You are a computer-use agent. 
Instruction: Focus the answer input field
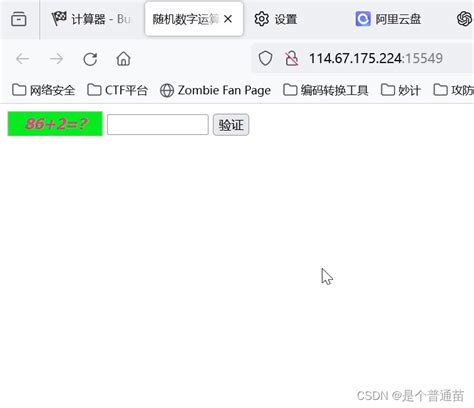click(158, 125)
